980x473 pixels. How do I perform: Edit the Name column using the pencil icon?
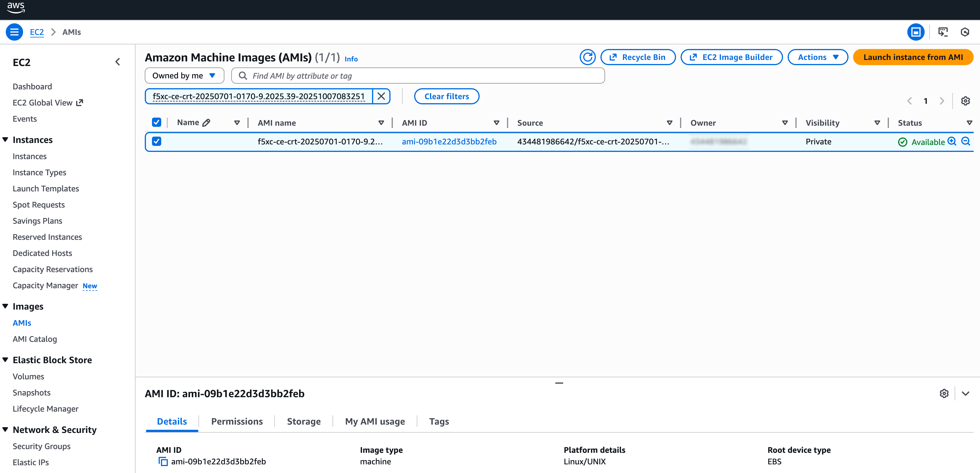(x=206, y=122)
